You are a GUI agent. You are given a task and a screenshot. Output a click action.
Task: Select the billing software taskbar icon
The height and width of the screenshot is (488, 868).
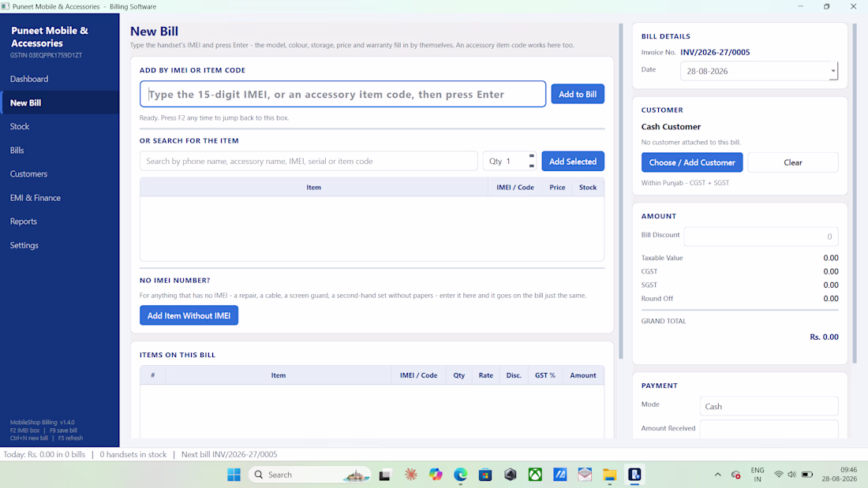pos(634,475)
